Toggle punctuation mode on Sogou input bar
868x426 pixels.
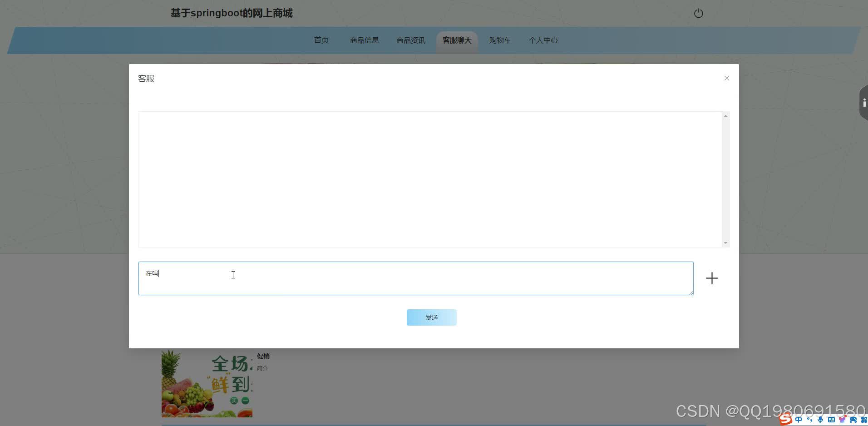[809, 419]
